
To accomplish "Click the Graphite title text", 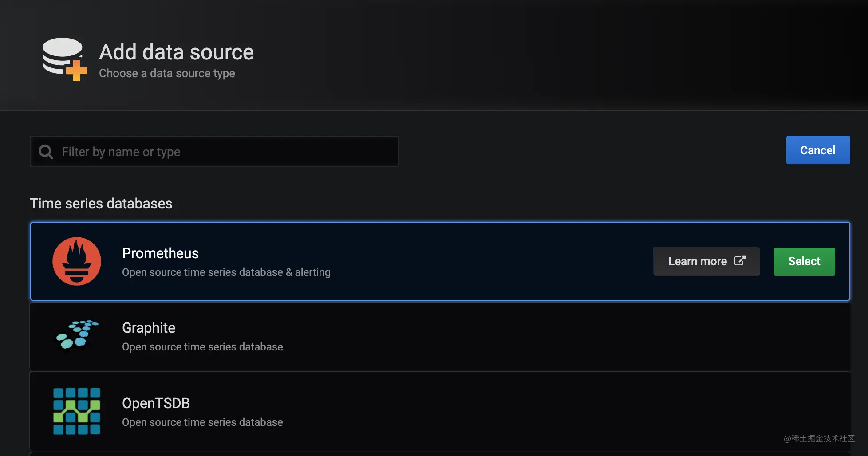I will point(149,327).
